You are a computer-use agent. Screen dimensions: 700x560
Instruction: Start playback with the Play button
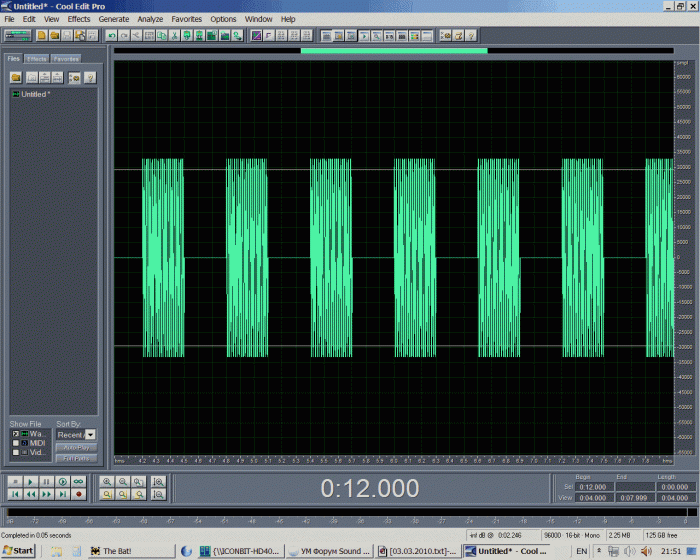point(30,481)
